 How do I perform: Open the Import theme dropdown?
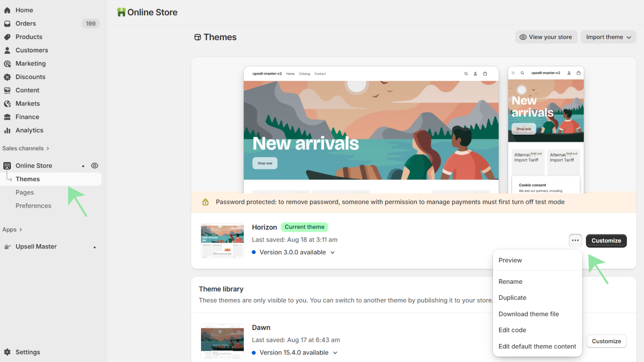coord(608,37)
